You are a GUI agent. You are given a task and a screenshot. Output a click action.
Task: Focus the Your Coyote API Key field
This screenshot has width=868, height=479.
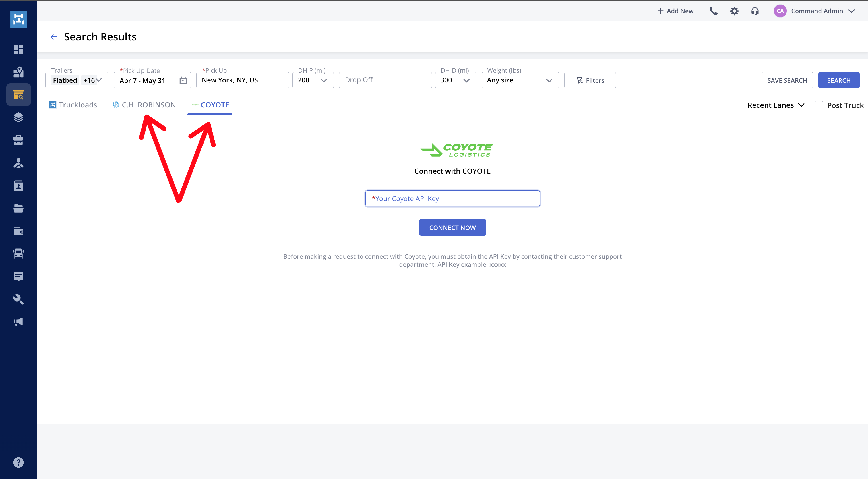tap(453, 198)
